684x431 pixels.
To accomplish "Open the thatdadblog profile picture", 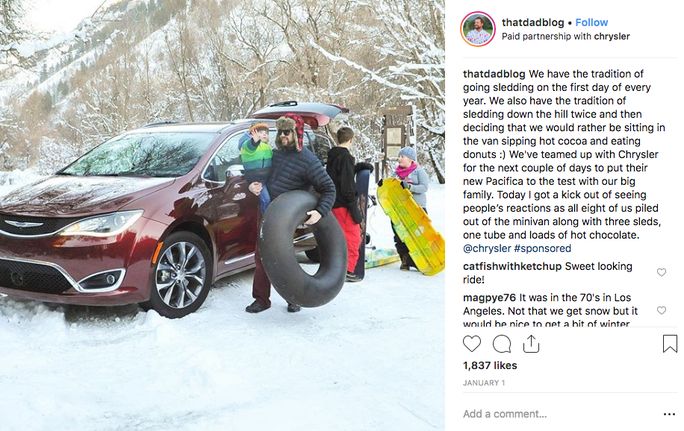I will [478, 29].
